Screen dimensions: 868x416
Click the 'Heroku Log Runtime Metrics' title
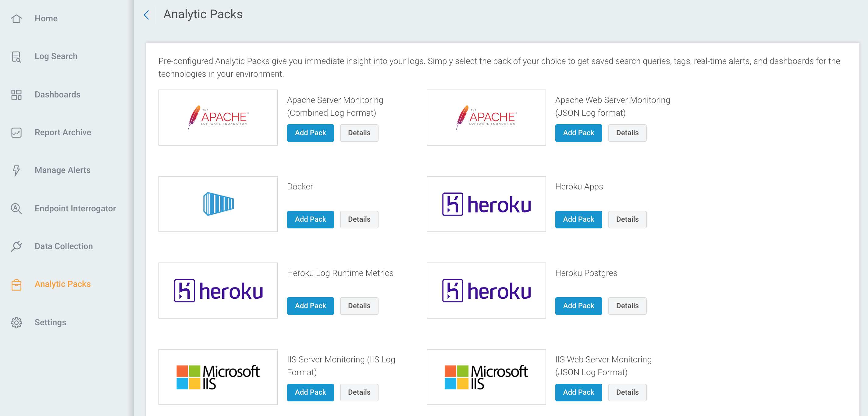(x=340, y=273)
